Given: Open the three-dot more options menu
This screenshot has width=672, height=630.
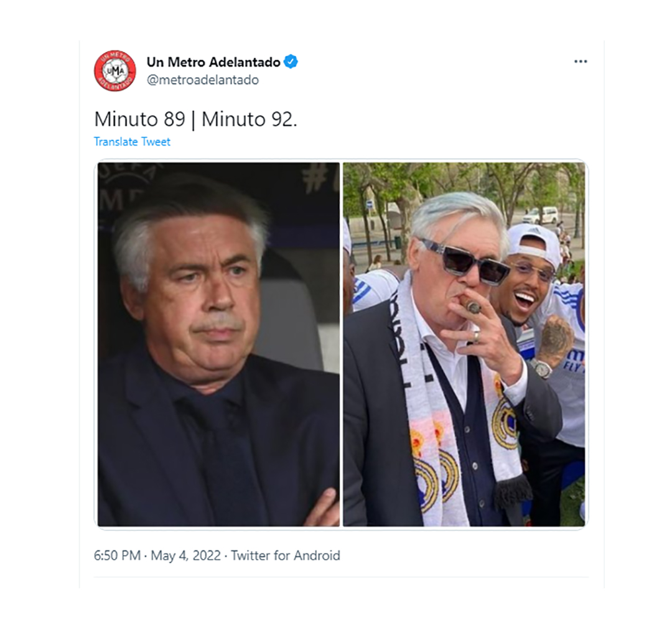Looking at the screenshot, I should (581, 61).
